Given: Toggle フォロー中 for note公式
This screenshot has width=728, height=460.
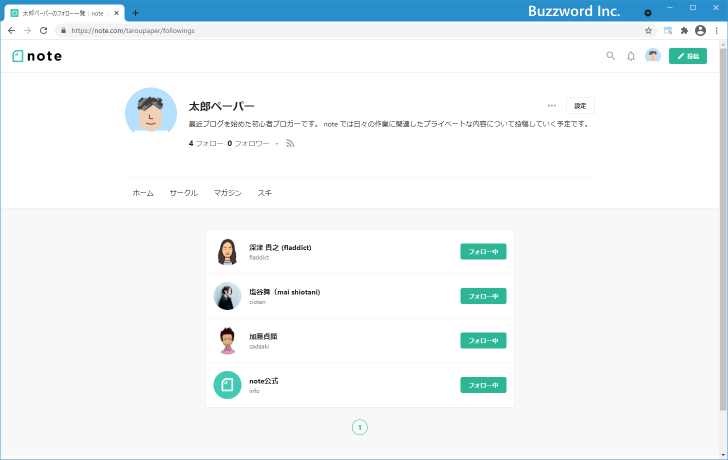Looking at the screenshot, I should [483, 385].
